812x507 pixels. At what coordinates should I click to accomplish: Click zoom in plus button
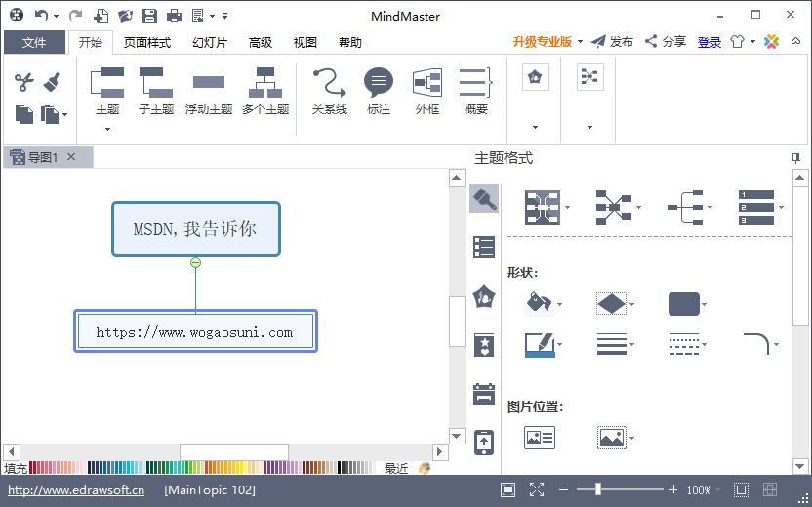[672, 489]
